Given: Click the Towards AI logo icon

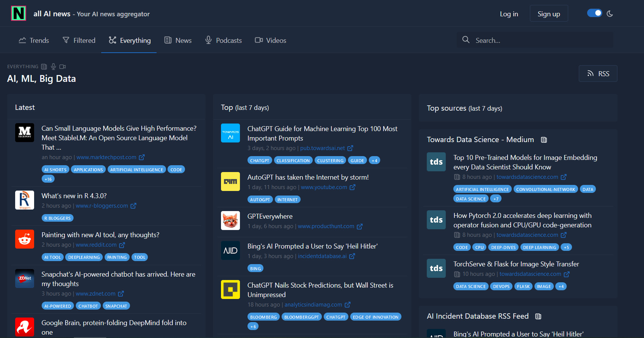Looking at the screenshot, I should click(x=230, y=133).
